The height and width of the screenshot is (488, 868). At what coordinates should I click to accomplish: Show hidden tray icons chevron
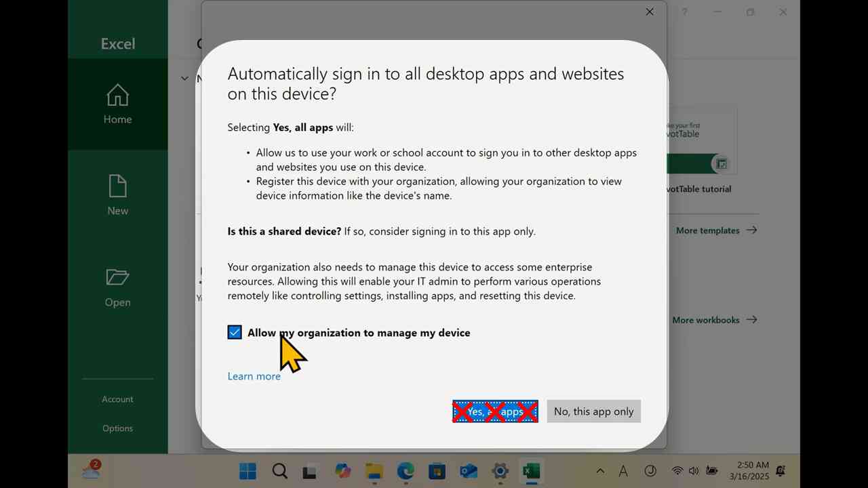coord(600,471)
